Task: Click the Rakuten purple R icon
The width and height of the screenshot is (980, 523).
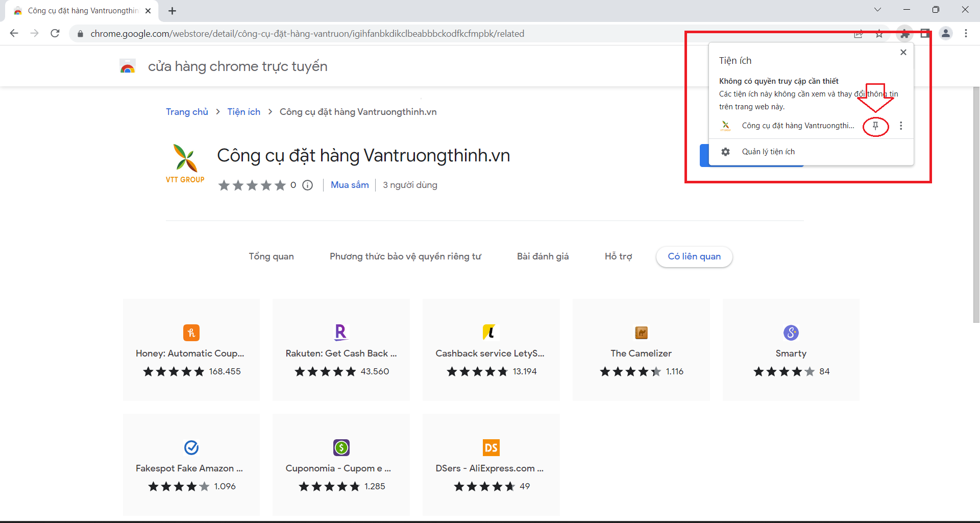Action: pyautogui.click(x=341, y=332)
